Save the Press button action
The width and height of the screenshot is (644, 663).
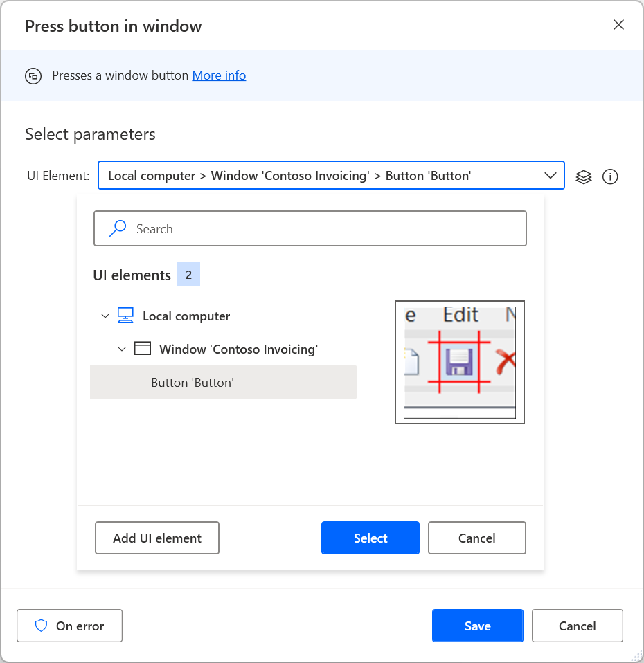[x=477, y=626]
